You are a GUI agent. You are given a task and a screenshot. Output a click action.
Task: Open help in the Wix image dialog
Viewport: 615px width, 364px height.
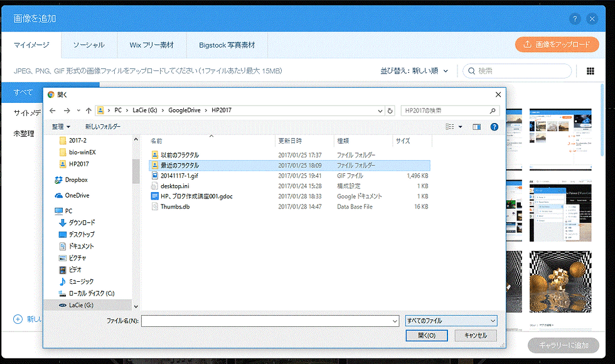(x=575, y=19)
